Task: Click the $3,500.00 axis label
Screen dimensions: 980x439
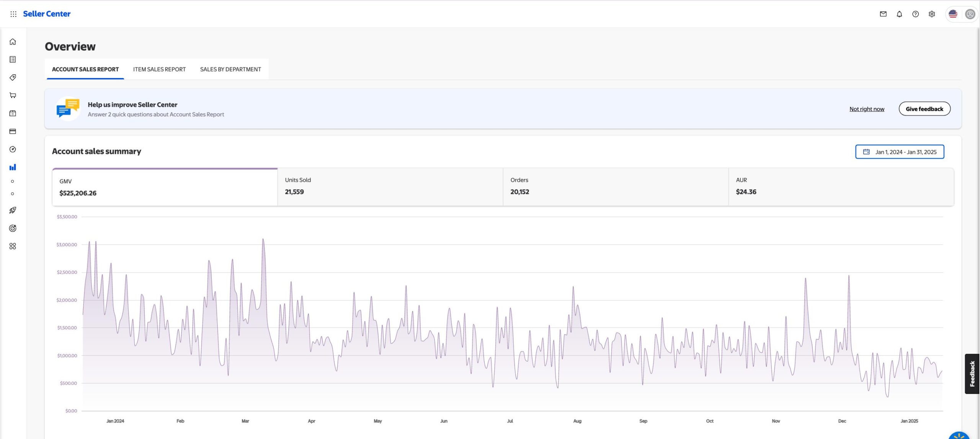Action: click(x=67, y=217)
